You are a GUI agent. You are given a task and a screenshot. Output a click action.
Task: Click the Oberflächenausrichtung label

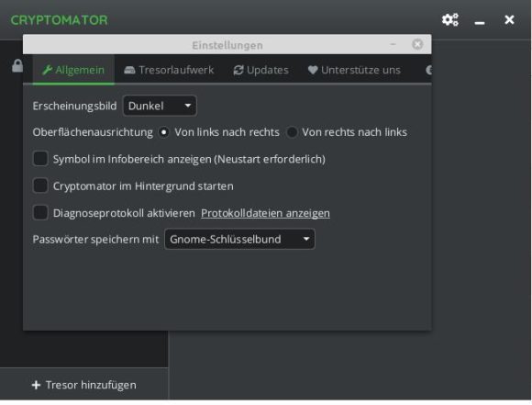point(93,132)
